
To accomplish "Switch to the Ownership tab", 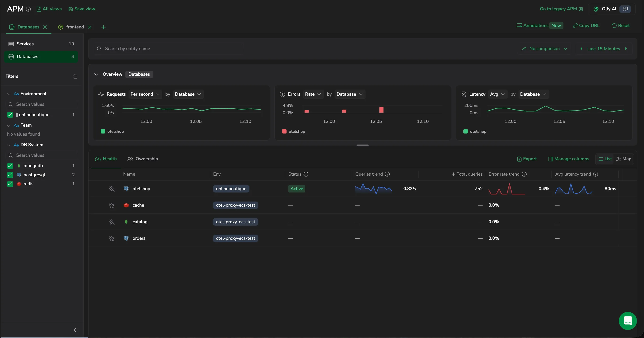I will pos(143,159).
